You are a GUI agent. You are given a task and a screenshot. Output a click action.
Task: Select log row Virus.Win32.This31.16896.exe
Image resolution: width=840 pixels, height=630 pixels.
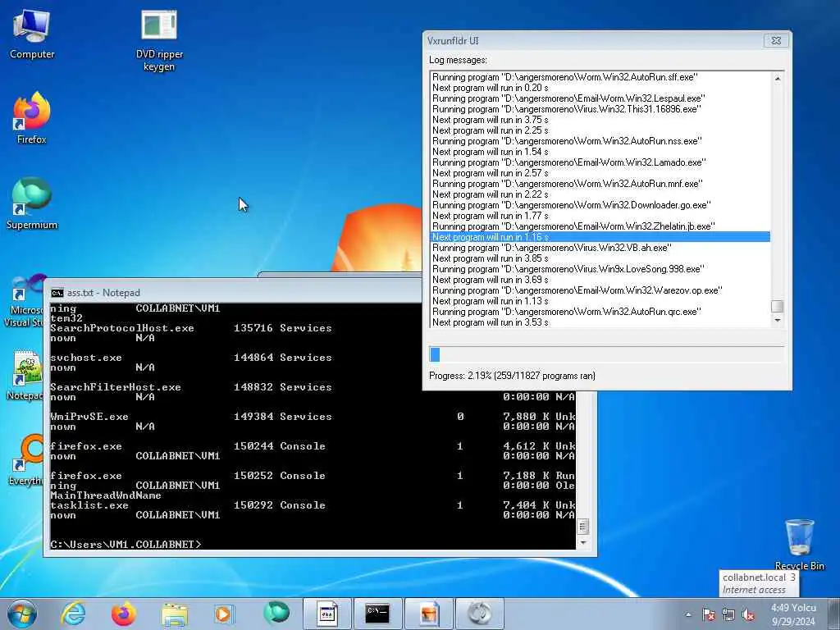(600, 109)
